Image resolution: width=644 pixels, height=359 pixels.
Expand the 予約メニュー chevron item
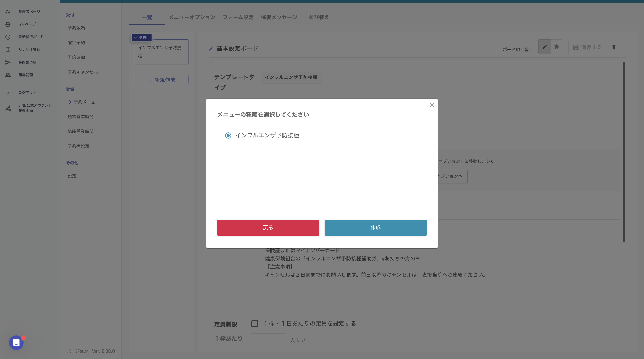pyautogui.click(x=70, y=102)
